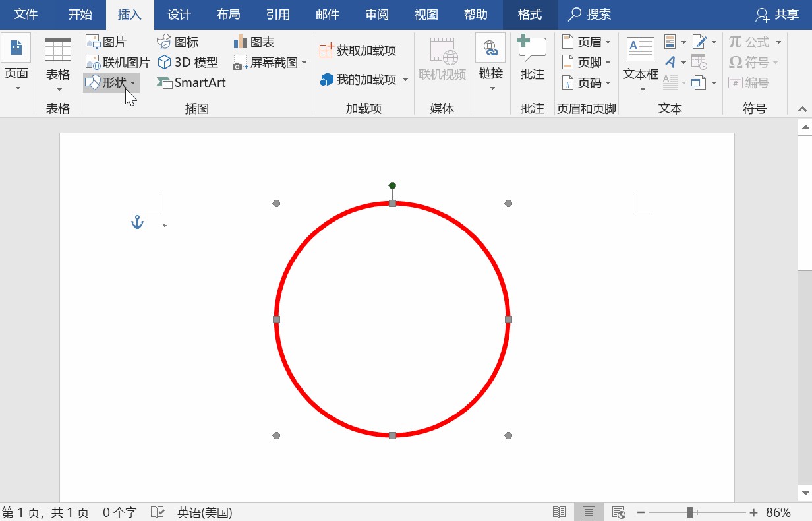Switch to read mode view in status bar
This screenshot has width=812, height=521.
coord(559,512)
